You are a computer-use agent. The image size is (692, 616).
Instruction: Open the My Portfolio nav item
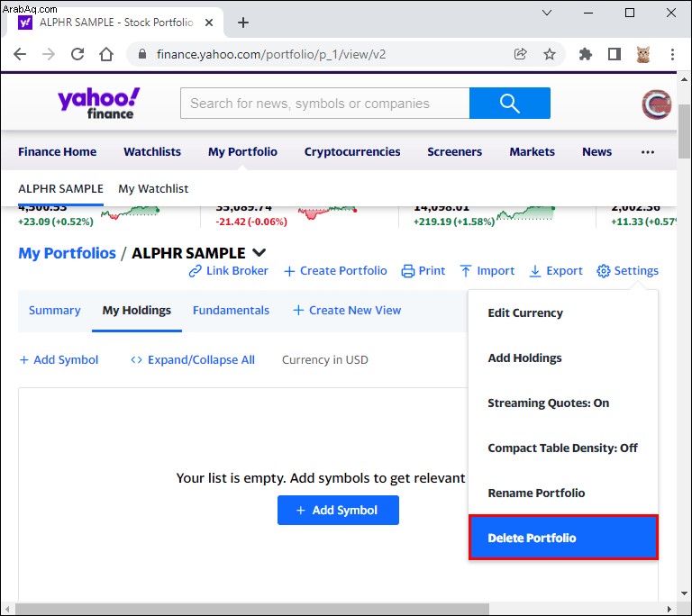pos(242,152)
